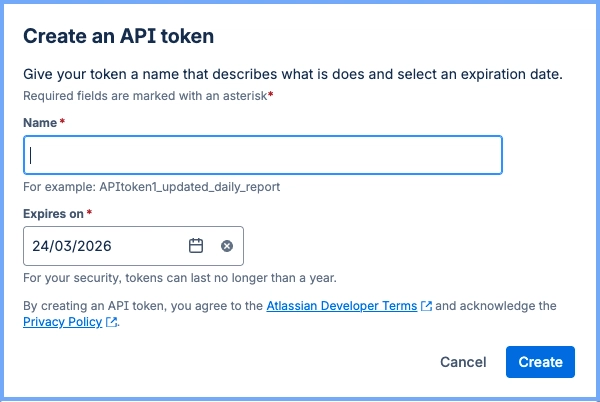Viewport: 600px width, 402px height.
Task: Click the By creating an API token text
Action: [143, 306]
